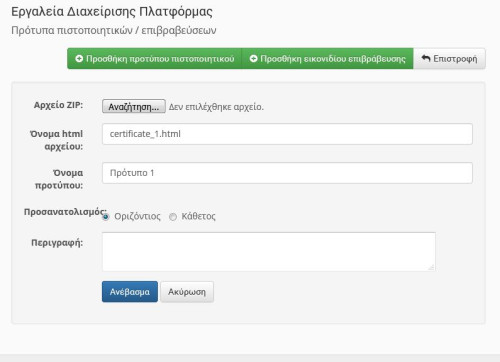The image size is (500, 362).
Task: Focus the Όνομα προτύπου input field
Action: (287, 173)
